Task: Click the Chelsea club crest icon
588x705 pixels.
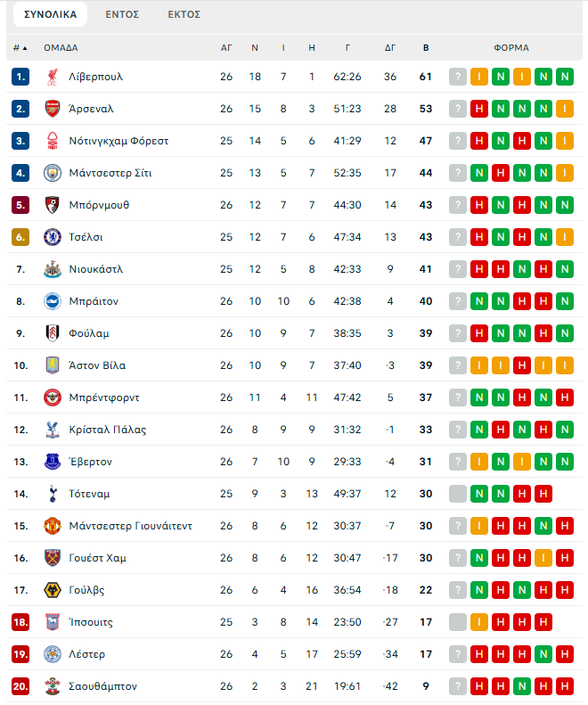Action: (x=53, y=237)
